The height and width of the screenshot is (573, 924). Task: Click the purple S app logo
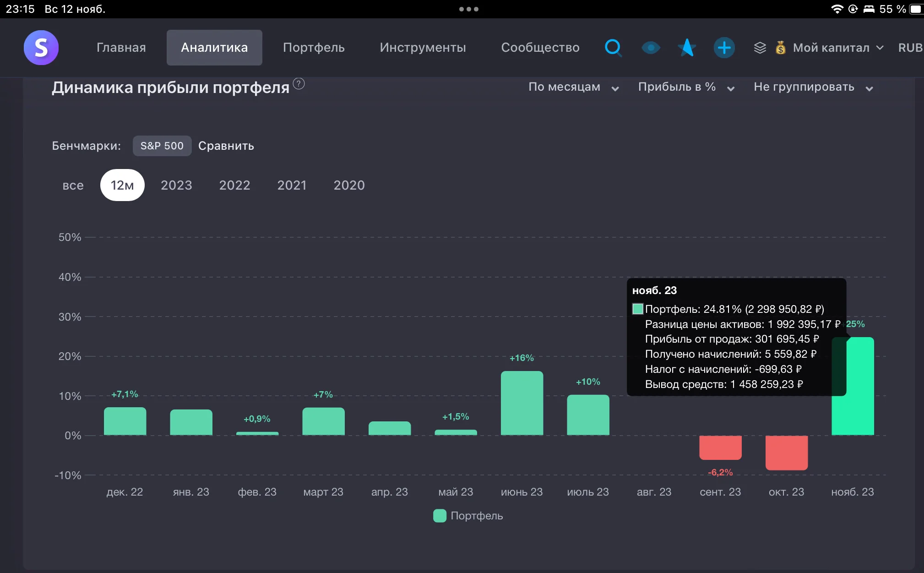(41, 48)
